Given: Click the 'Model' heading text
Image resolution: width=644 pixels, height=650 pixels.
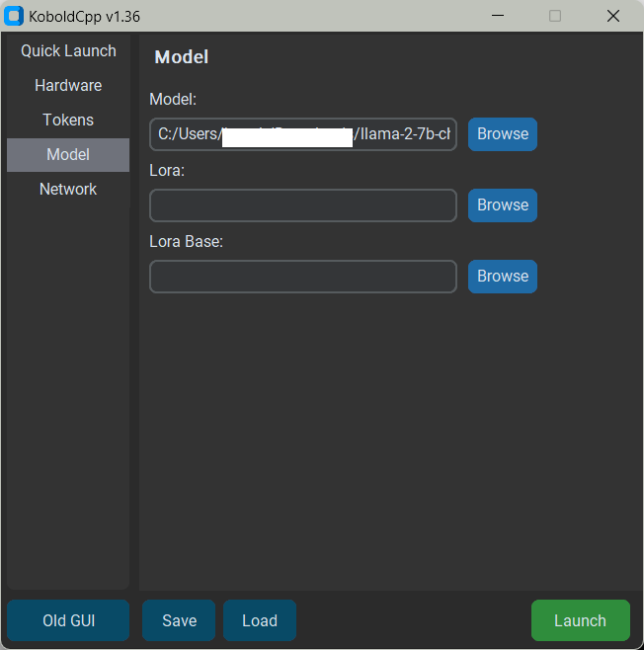Looking at the screenshot, I should click(182, 56).
